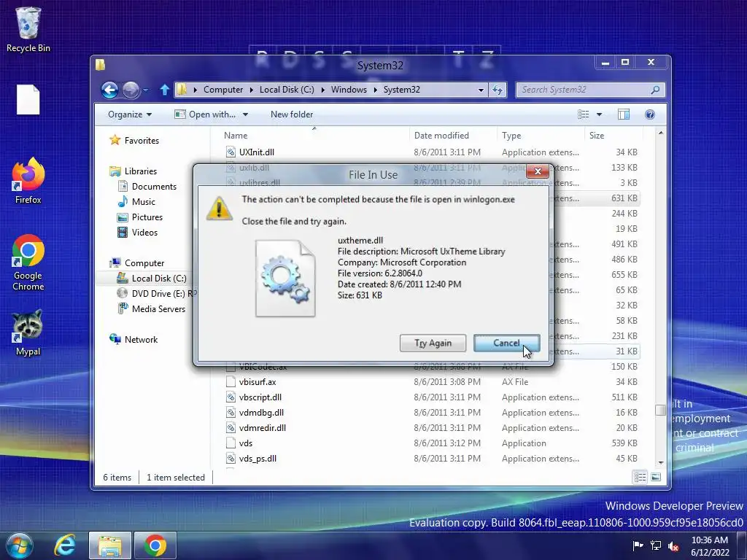
Task: Select Videos library in sidebar
Action: 138,232
